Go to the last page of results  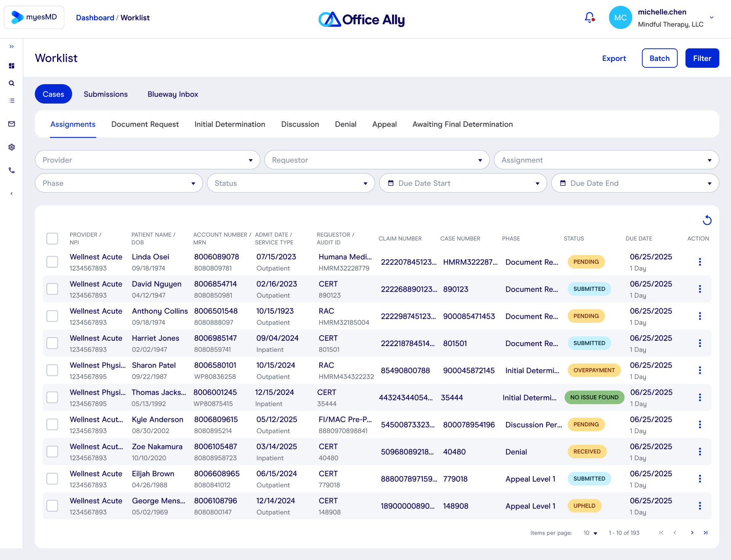705,533
